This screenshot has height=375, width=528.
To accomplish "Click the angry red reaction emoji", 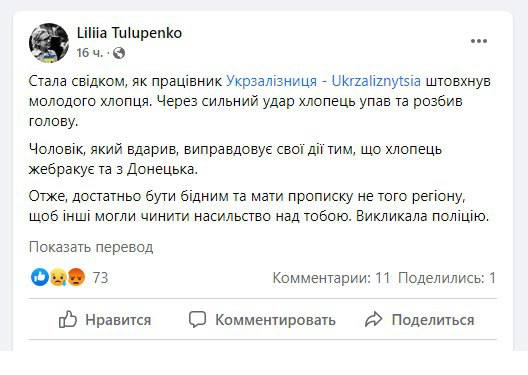I will [x=76, y=277].
